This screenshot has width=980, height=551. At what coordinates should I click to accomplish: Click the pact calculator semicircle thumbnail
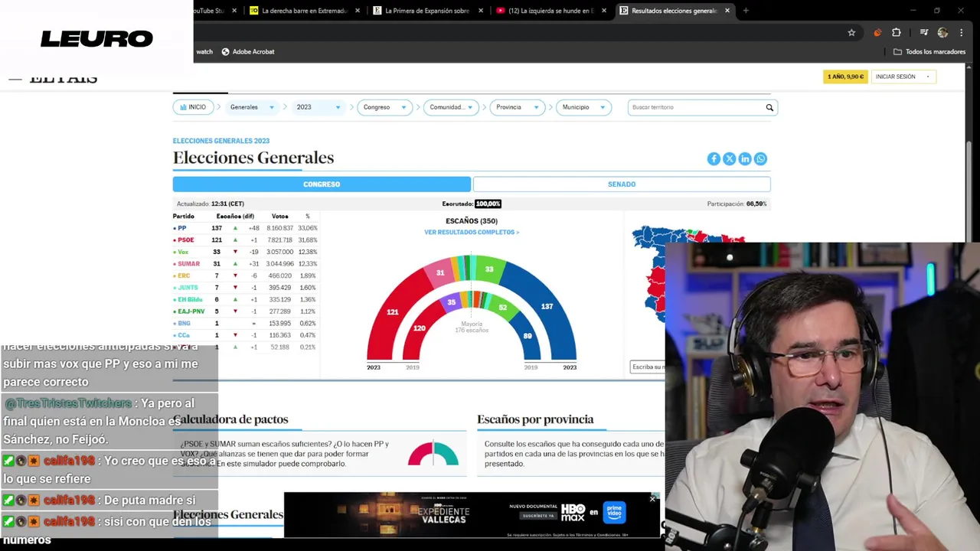click(x=433, y=454)
